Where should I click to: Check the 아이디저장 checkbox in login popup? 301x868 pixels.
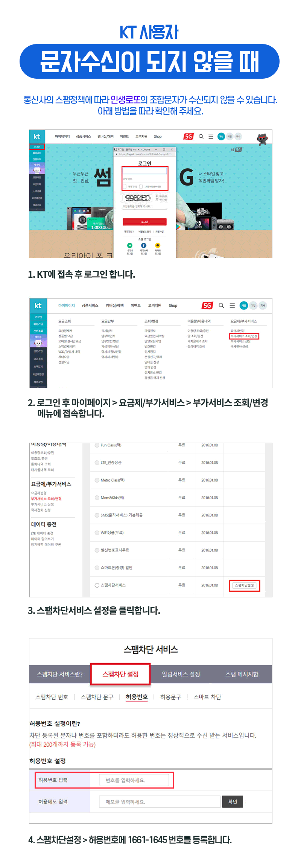[x=125, y=186]
